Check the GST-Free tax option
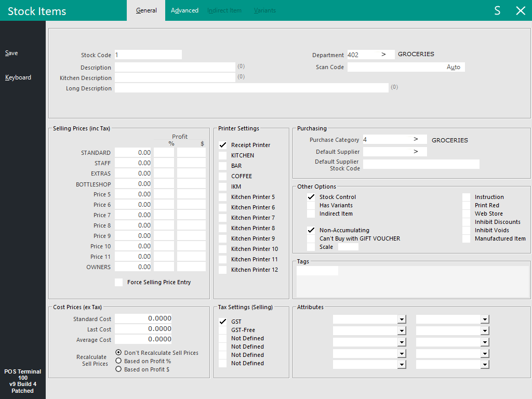Screen dimensions: 532x399 pyautogui.click(x=223, y=330)
